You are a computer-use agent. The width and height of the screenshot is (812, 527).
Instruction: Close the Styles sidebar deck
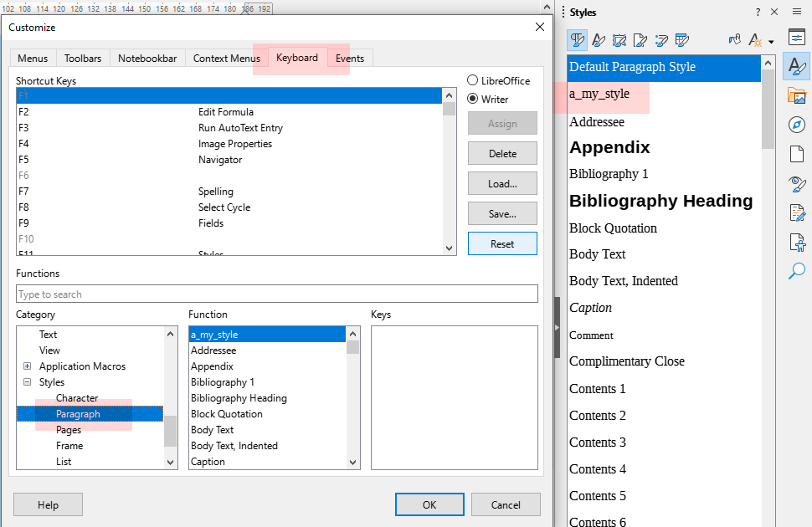coord(774,12)
